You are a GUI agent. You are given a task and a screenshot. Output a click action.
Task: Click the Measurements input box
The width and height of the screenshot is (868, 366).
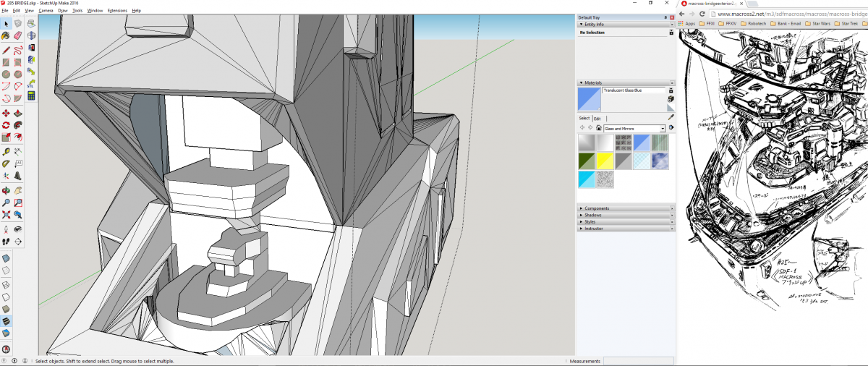coord(639,361)
